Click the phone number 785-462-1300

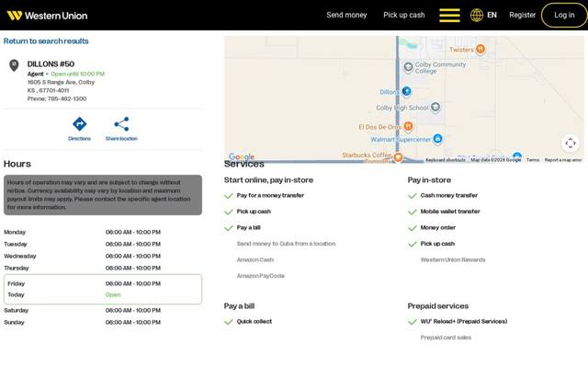(67, 98)
